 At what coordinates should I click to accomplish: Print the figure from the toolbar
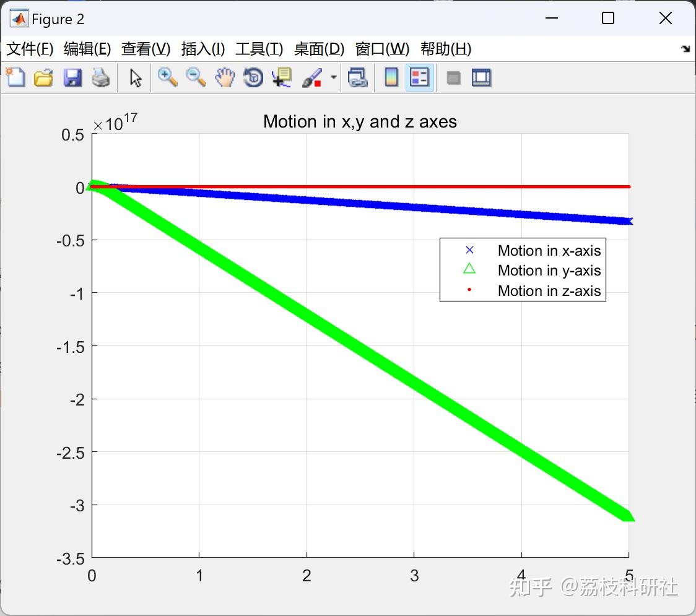(x=102, y=78)
